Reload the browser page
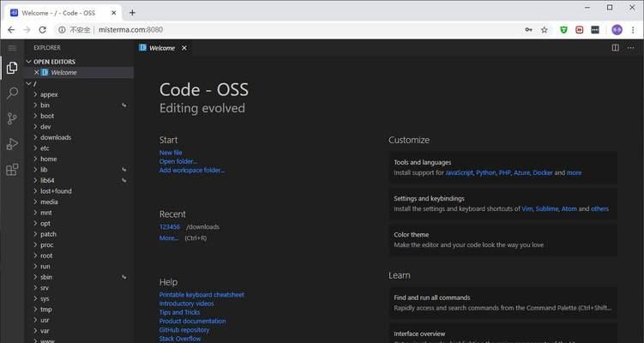Screen dimensions: 644x343 42,29
